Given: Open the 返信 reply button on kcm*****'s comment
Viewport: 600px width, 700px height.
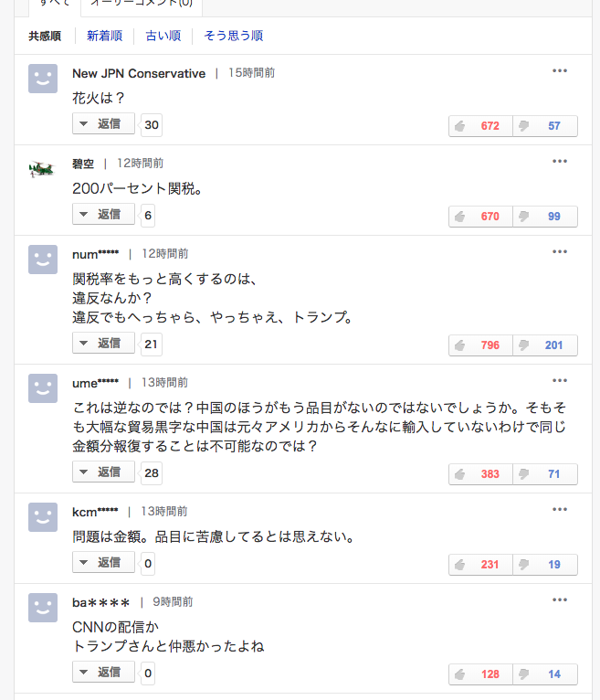Looking at the screenshot, I should tap(103, 562).
